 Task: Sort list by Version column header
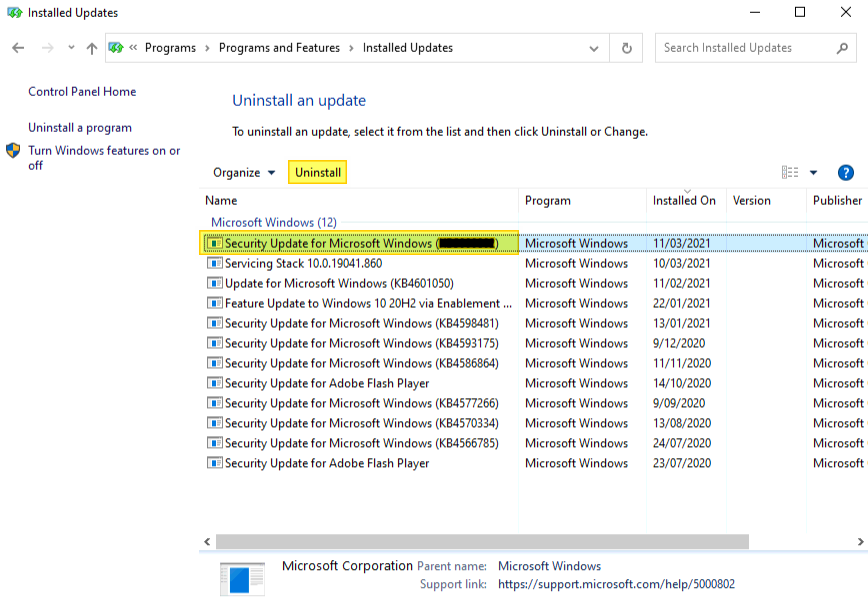pos(767,200)
